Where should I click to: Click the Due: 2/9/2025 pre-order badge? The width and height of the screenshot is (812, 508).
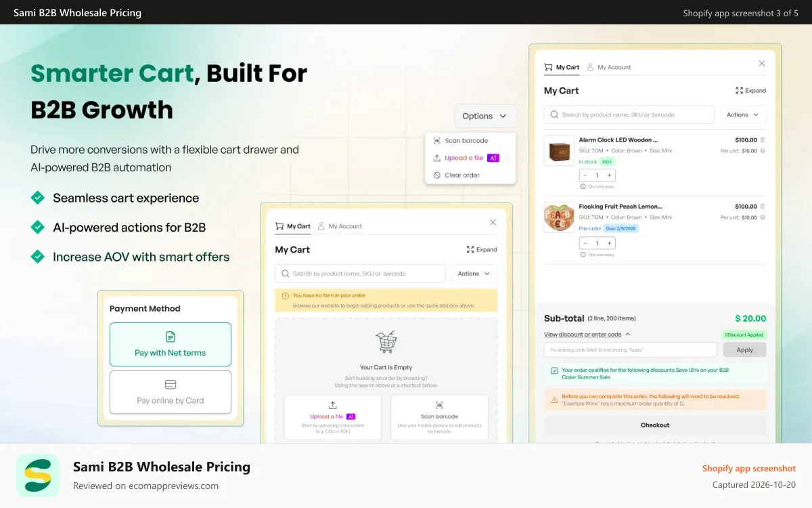621,228
